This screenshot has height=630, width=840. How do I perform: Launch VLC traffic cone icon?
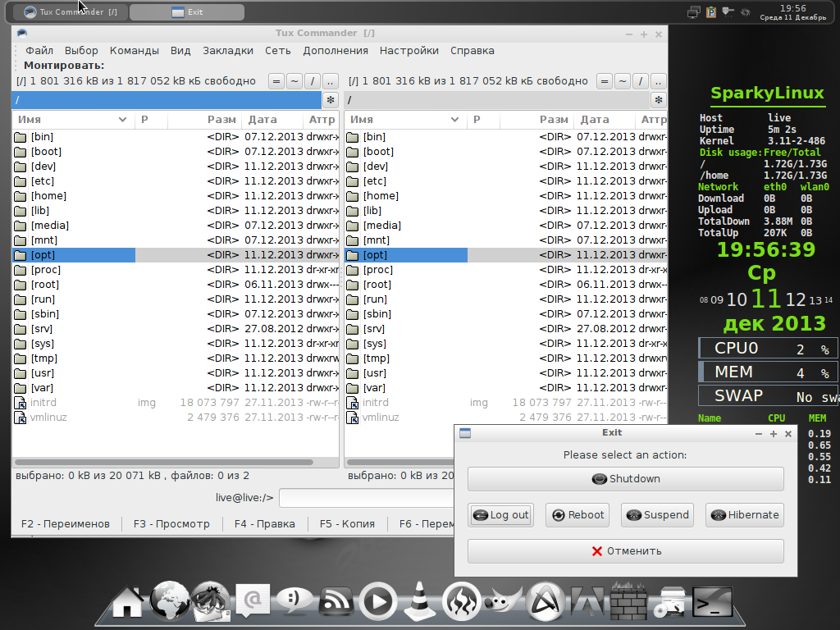coord(419,601)
